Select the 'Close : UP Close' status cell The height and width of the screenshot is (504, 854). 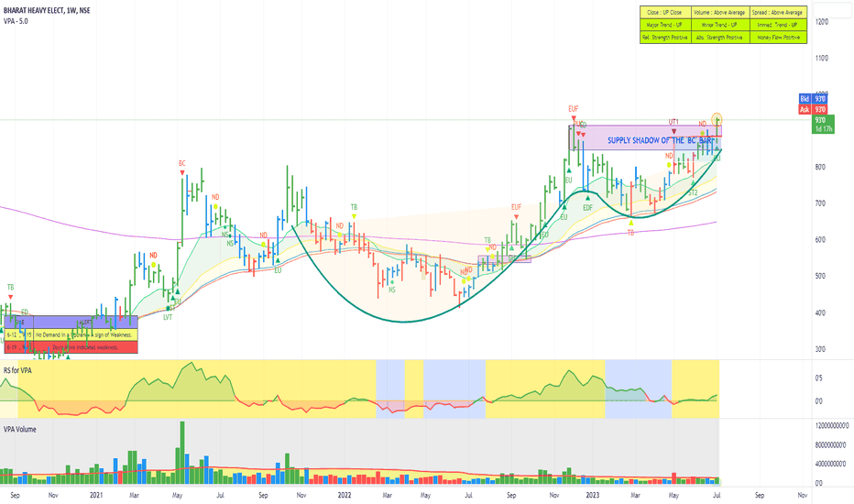(x=665, y=12)
